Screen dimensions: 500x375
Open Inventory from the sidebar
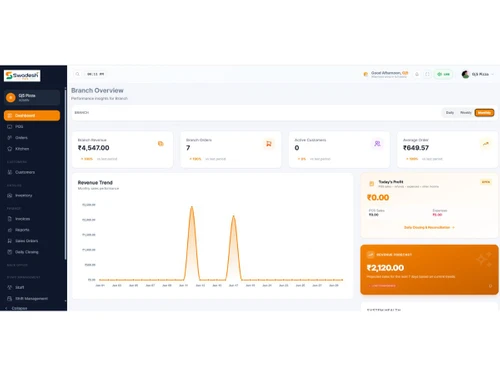32,195
